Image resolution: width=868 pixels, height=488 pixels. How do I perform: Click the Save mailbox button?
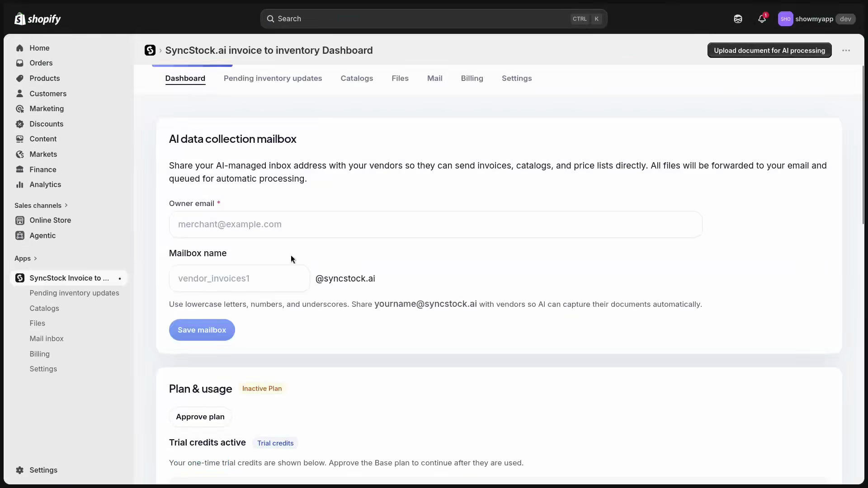point(202,330)
